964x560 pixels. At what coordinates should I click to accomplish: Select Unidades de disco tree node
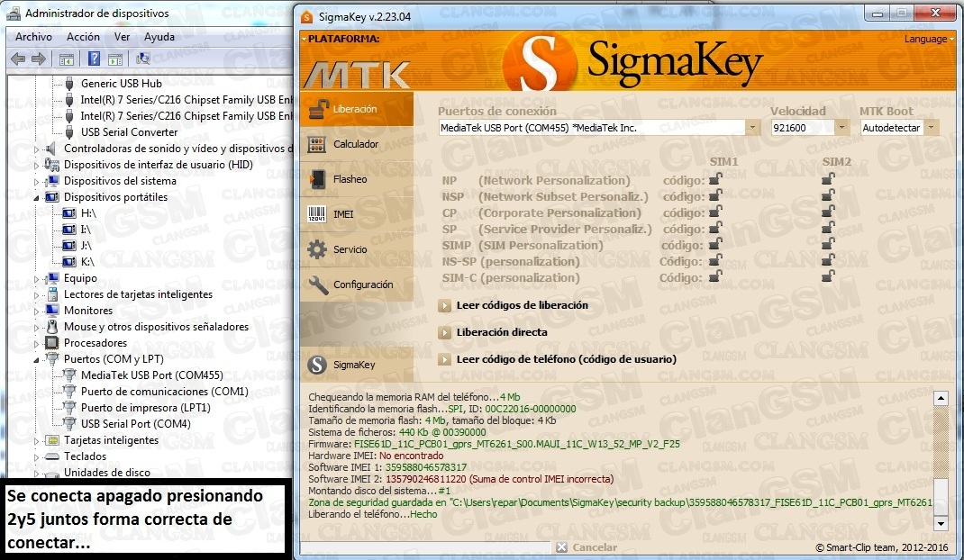pyautogui.click(x=107, y=472)
